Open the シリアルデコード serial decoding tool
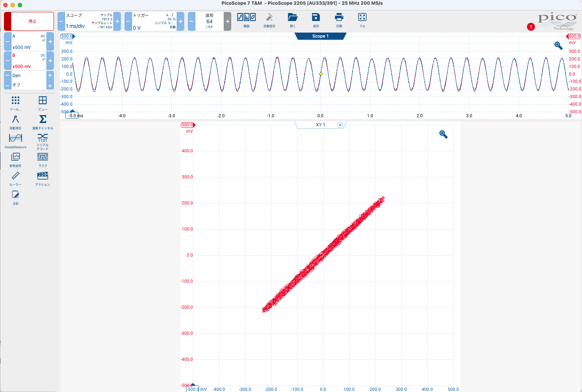Image resolution: width=582 pixels, height=392 pixels. tap(43, 141)
